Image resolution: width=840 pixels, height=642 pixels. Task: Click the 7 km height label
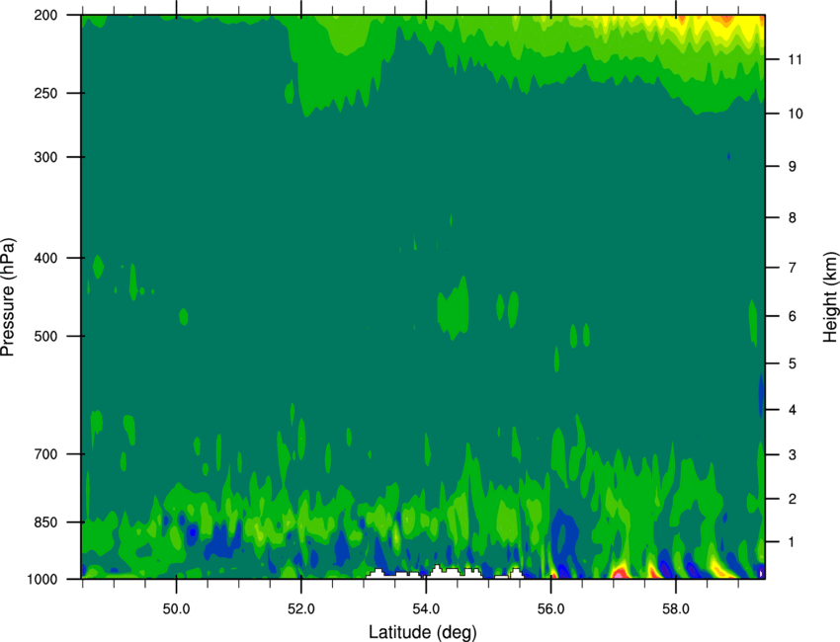click(793, 268)
